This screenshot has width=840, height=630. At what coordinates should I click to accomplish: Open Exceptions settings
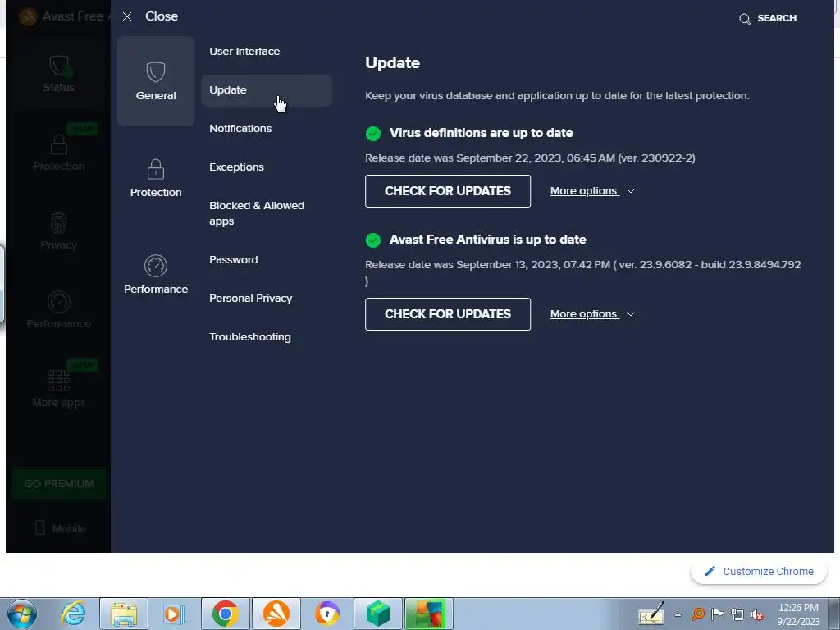pyautogui.click(x=236, y=167)
